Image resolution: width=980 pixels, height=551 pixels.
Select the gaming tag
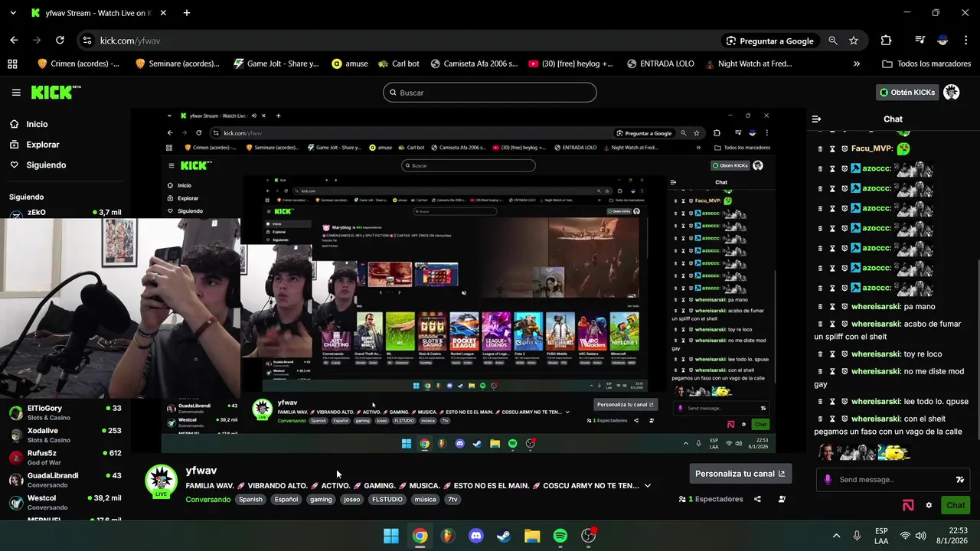click(x=321, y=500)
